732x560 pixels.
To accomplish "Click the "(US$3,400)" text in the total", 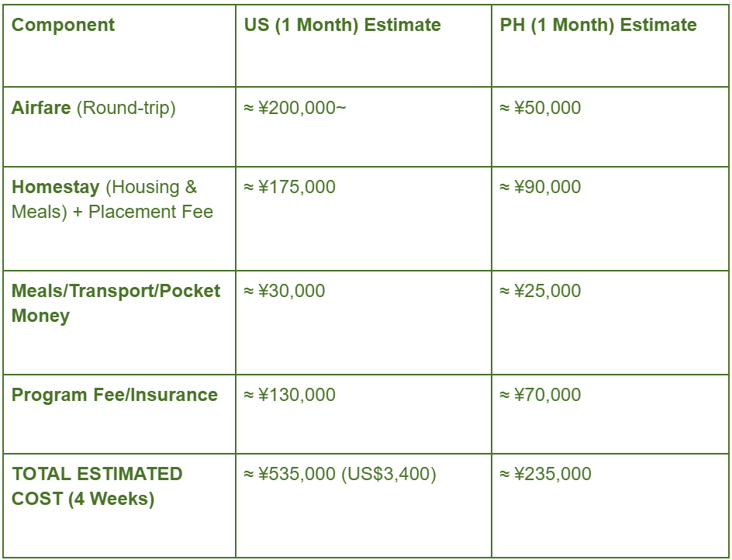I will pos(389,474).
